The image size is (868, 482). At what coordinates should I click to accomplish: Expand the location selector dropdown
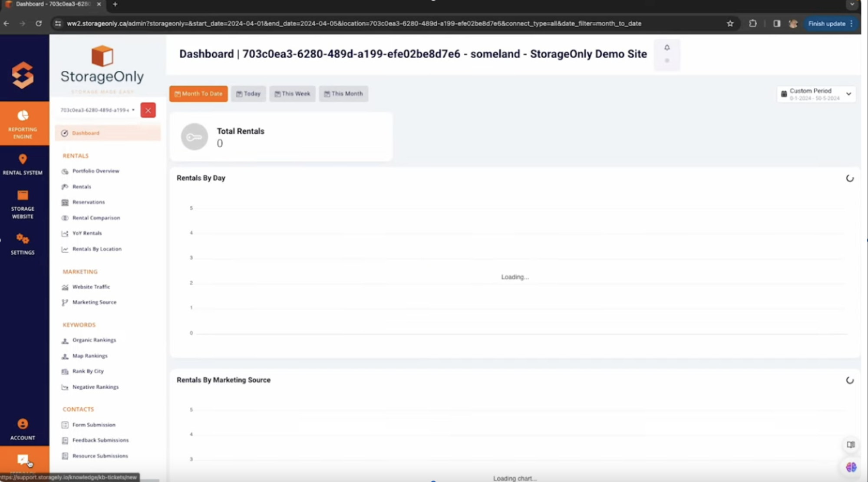click(x=97, y=110)
